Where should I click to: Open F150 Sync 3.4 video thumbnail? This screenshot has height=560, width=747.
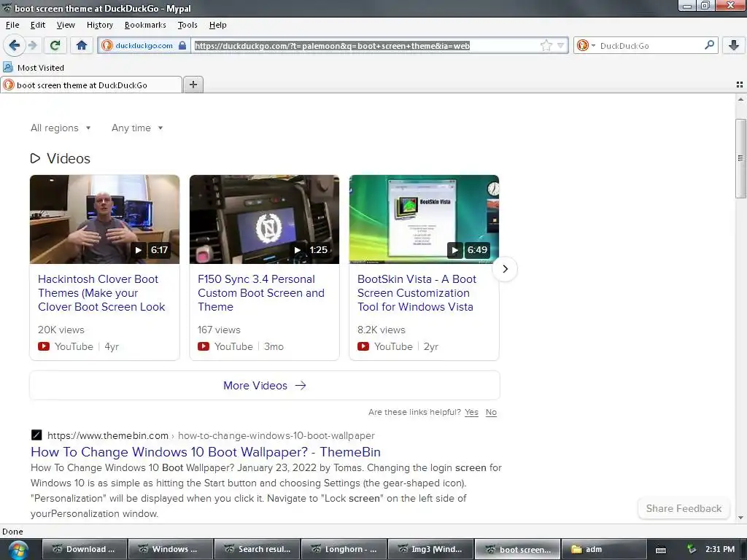tap(264, 219)
